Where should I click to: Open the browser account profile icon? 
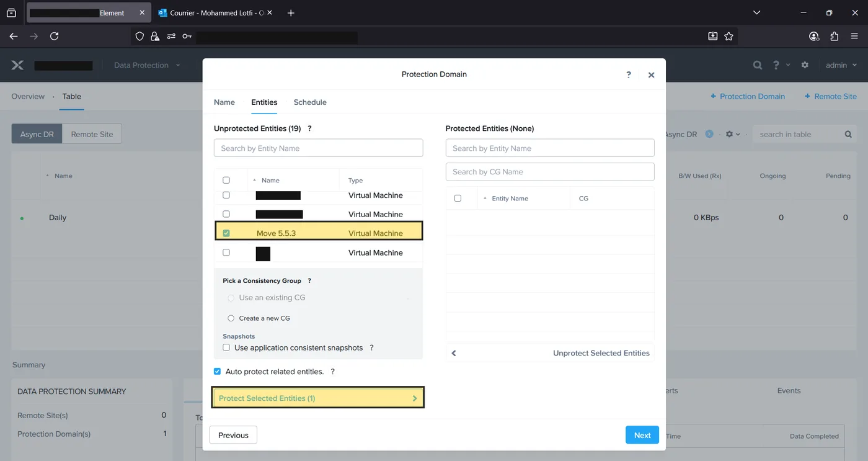pos(814,37)
